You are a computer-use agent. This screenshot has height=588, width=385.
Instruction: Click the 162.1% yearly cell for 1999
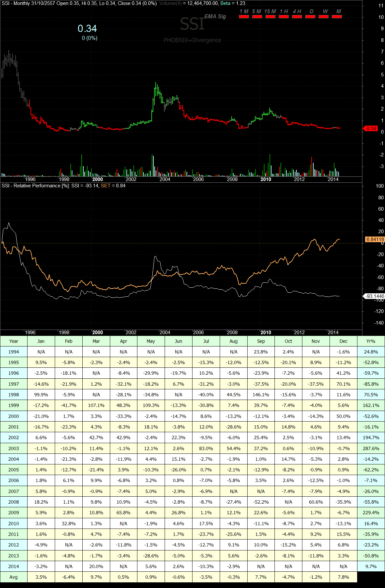click(371, 405)
